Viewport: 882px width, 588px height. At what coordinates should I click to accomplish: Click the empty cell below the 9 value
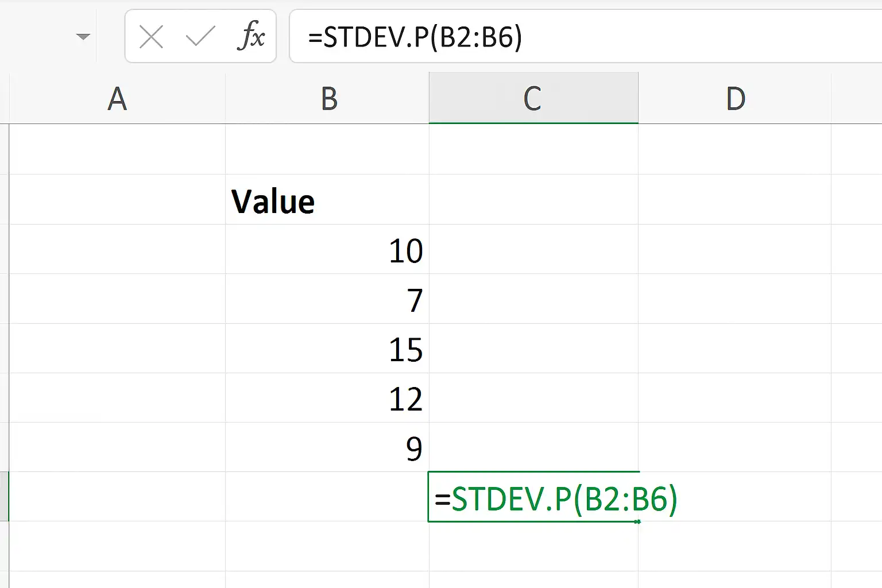click(x=327, y=497)
